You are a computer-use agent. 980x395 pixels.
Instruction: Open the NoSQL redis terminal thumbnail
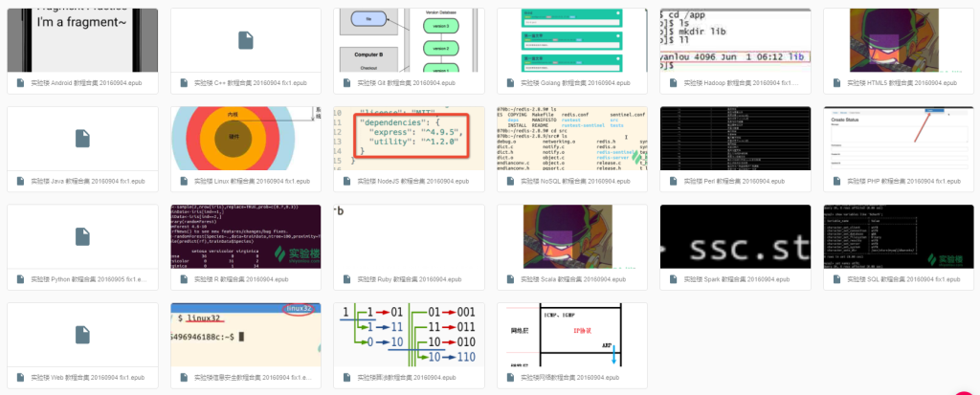[572, 138]
